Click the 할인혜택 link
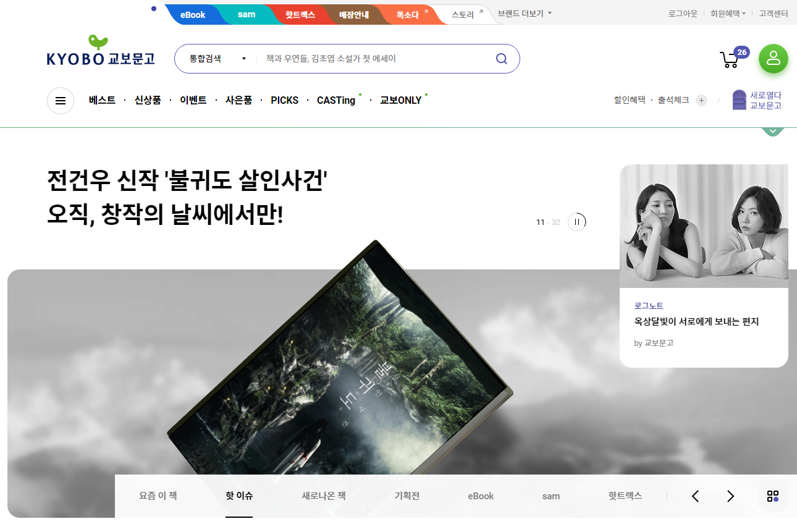Screen dimensions: 797x532 click(630, 99)
